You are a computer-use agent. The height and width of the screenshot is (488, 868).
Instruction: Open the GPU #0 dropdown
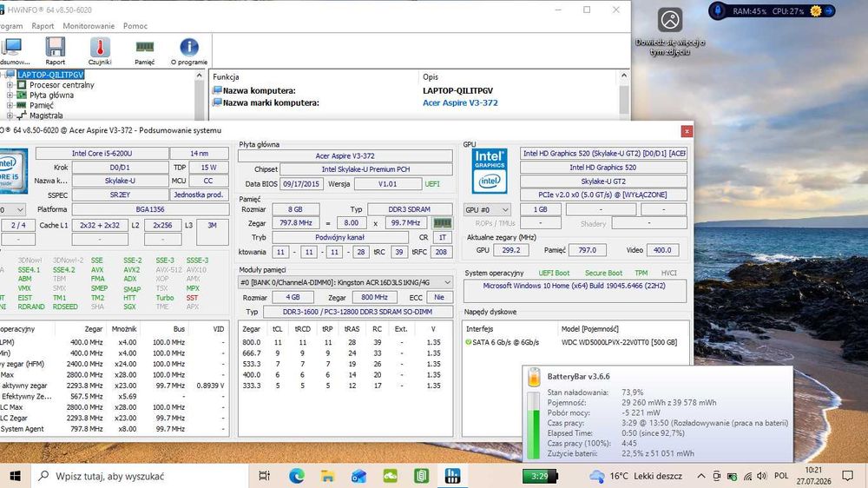(x=487, y=210)
